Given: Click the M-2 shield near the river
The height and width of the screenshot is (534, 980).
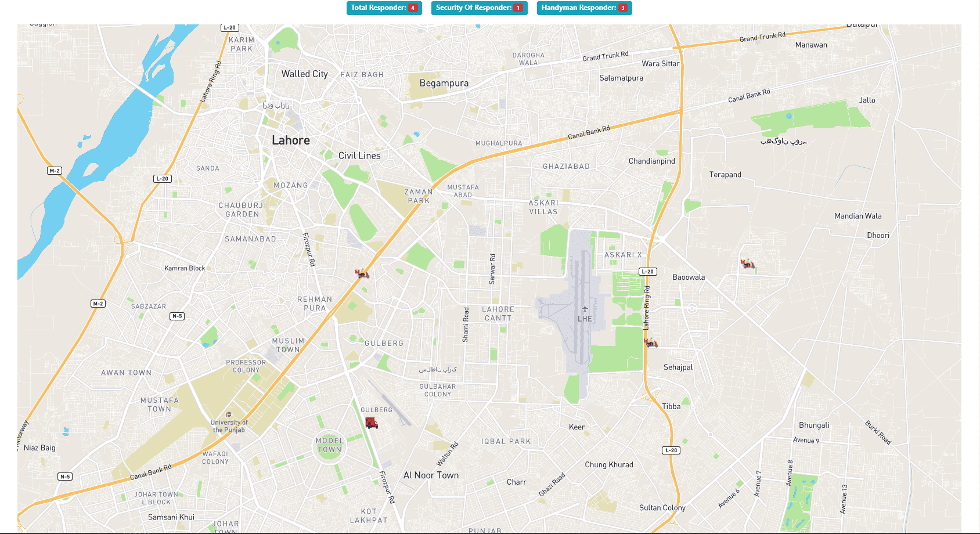Looking at the screenshot, I should point(55,171).
